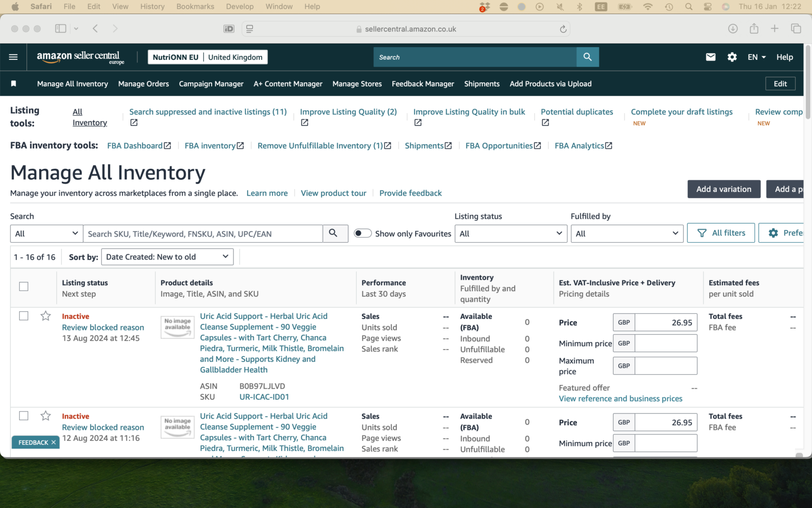
Task: Open the Listing status dropdown
Action: (511, 234)
